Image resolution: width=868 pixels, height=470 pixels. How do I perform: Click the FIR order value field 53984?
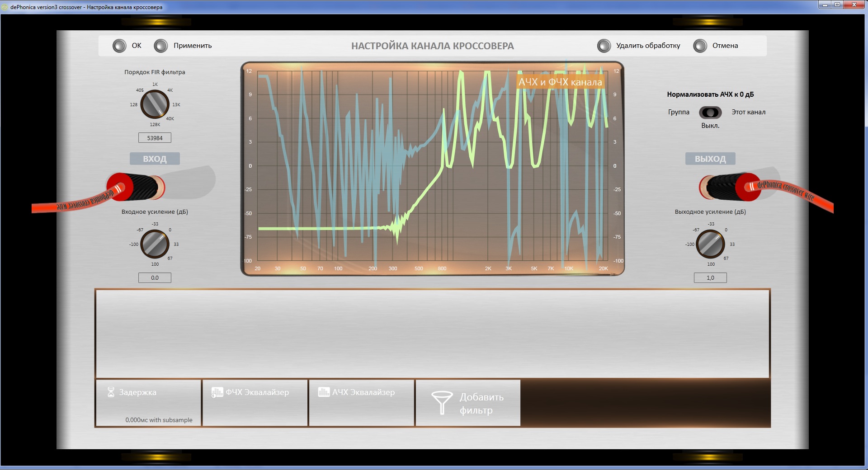[x=155, y=138]
